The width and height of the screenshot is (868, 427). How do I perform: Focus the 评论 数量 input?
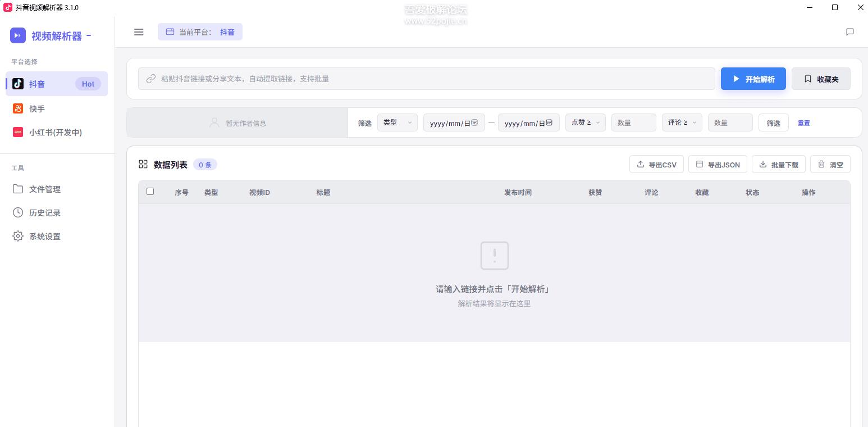[730, 122]
